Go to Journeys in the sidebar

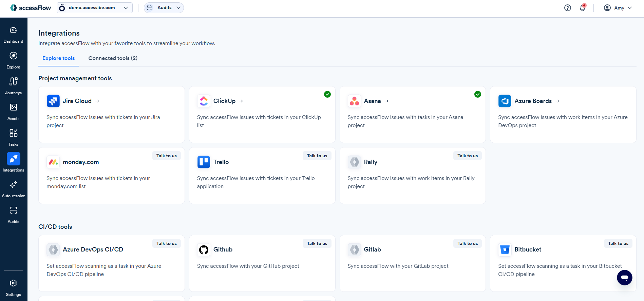pyautogui.click(x=13, y=86)
